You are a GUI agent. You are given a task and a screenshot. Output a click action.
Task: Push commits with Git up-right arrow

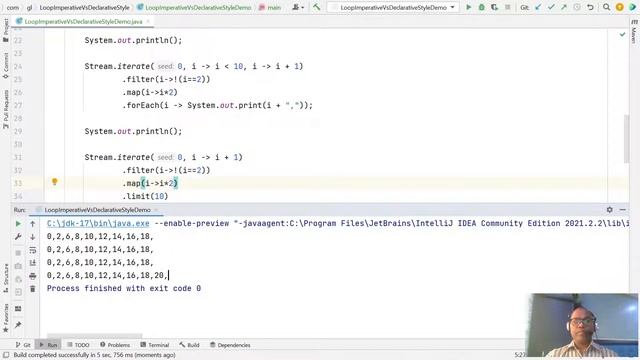(564, 7)
